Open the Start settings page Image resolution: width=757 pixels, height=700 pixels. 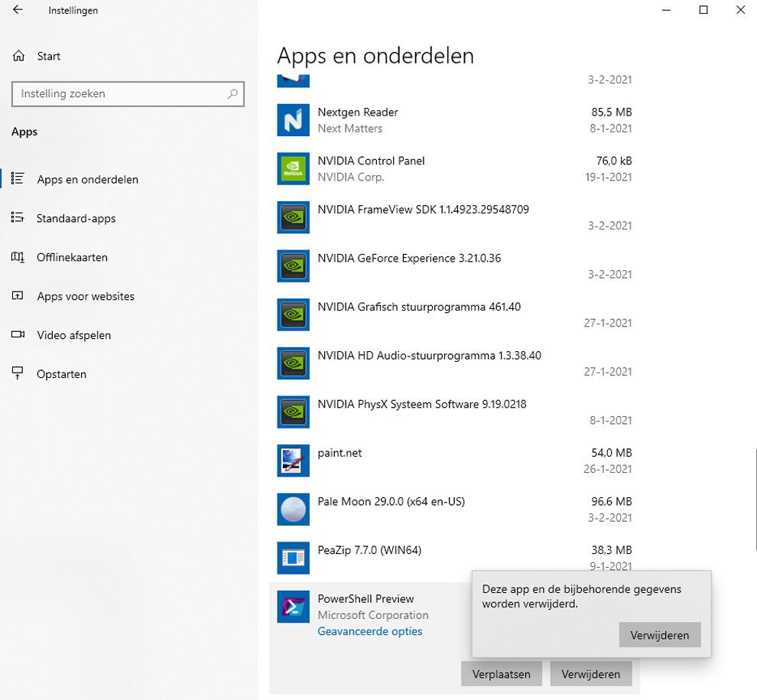pos(49,56)
